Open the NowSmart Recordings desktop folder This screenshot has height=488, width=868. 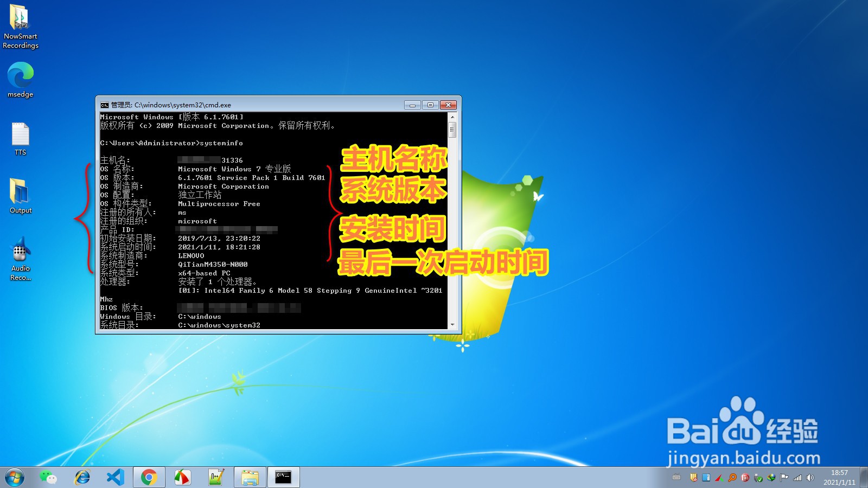21,26
